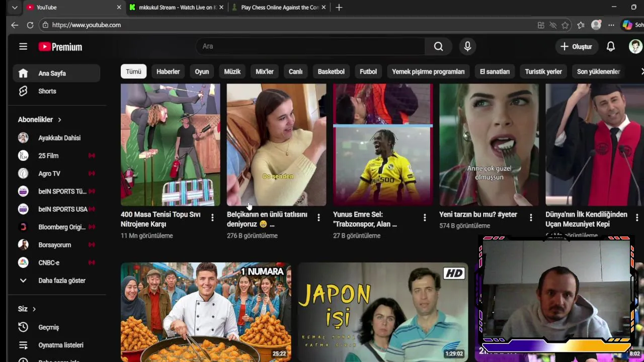
Task: Select the Tümü filter chip
Action: (133, 71)
